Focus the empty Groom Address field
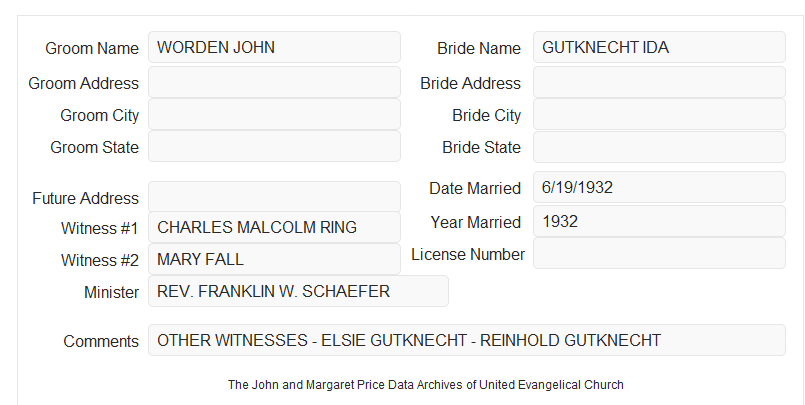The width and height of the screenshot is (805, 405). point(274,82)
